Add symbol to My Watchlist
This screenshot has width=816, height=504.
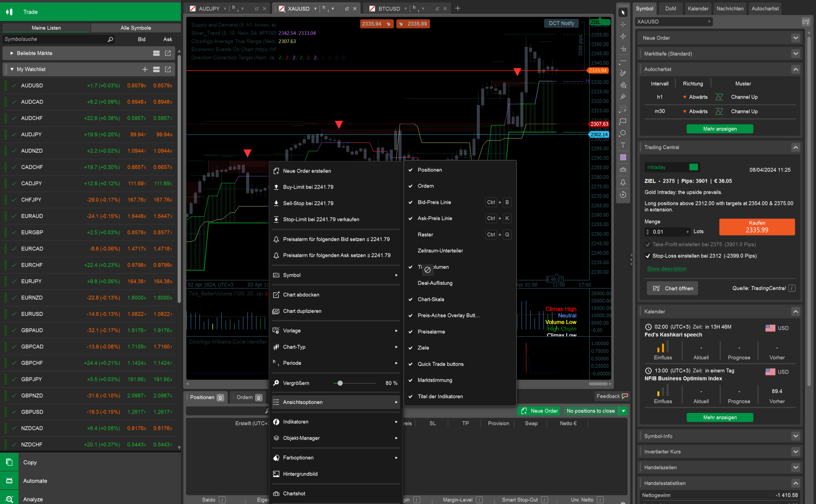tap(145, 69)
